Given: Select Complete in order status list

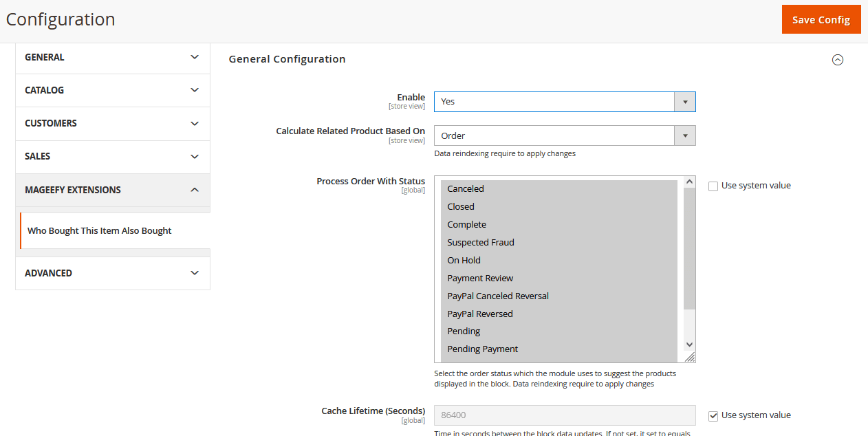Looking at the screenshot, I should (x=466, y=225).
